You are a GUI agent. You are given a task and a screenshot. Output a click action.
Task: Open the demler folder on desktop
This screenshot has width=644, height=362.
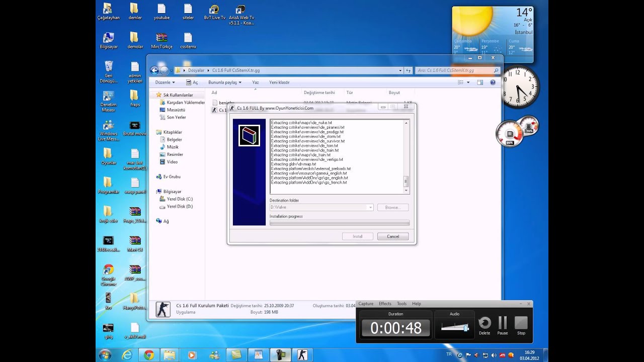click(x=135, y=12)
